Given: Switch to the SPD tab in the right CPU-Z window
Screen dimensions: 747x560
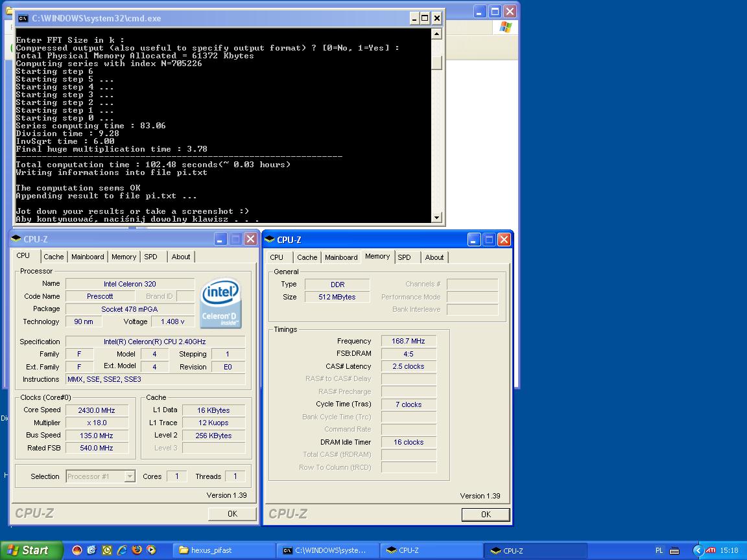Looking at the screenshot, I should click(404, 257).
